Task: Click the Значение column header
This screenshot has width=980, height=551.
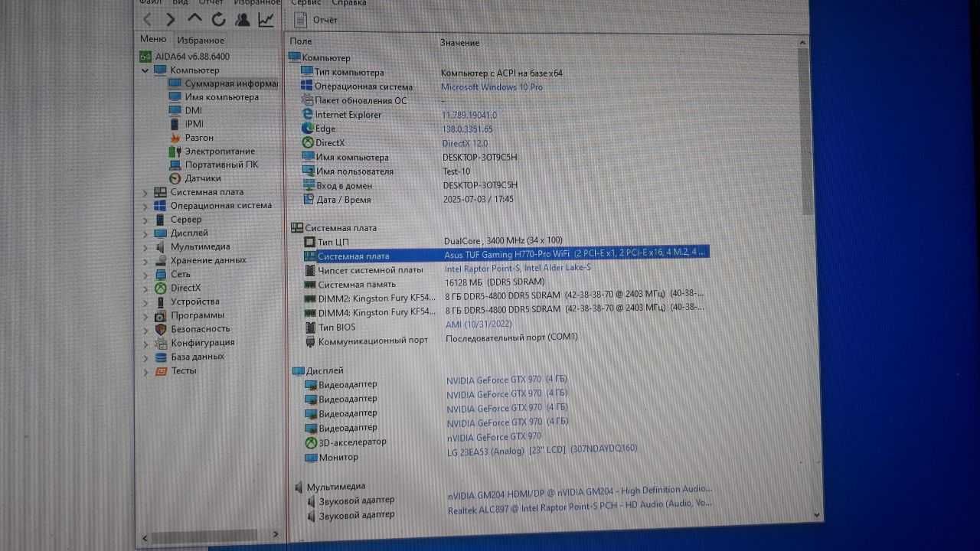Action: click(x=459, y=43)
